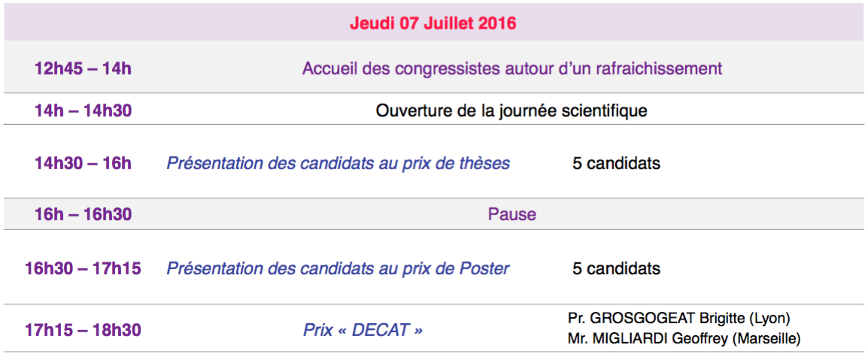Viewport: 868px width, 360px height.
Task: Click the "Pause" session label
Action: coord(511,214)
